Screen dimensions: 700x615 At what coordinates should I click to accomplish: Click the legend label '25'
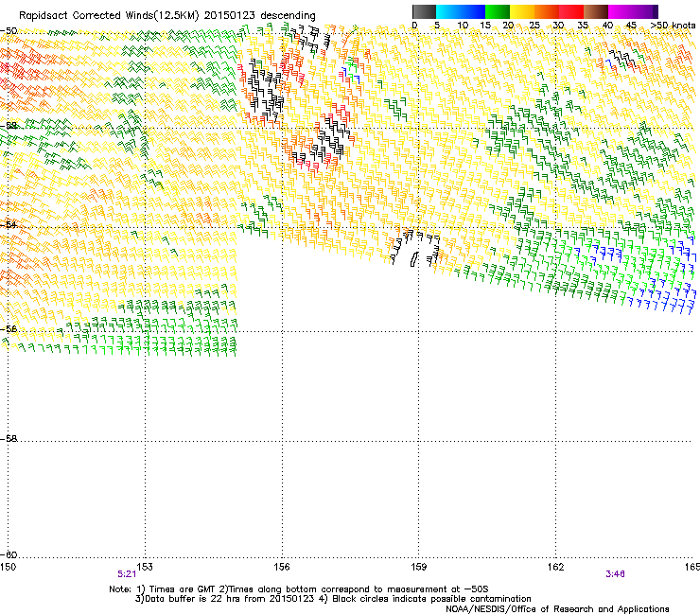(534, 26)
